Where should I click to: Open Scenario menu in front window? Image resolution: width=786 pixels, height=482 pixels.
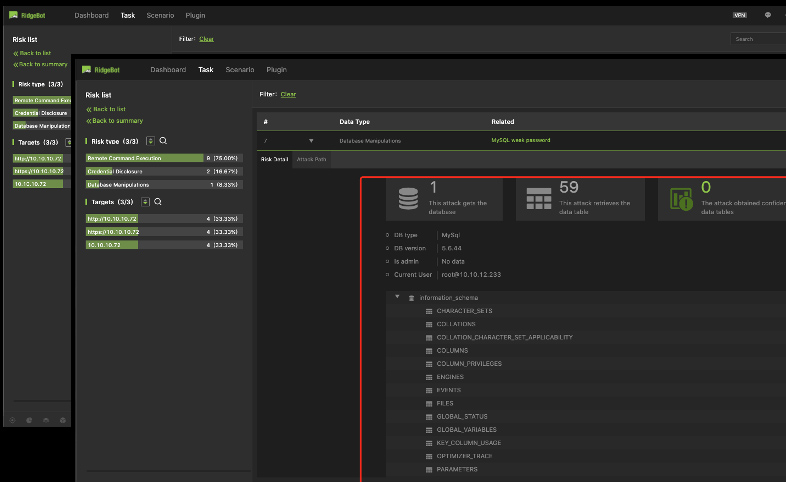click(x=240, y=70)
